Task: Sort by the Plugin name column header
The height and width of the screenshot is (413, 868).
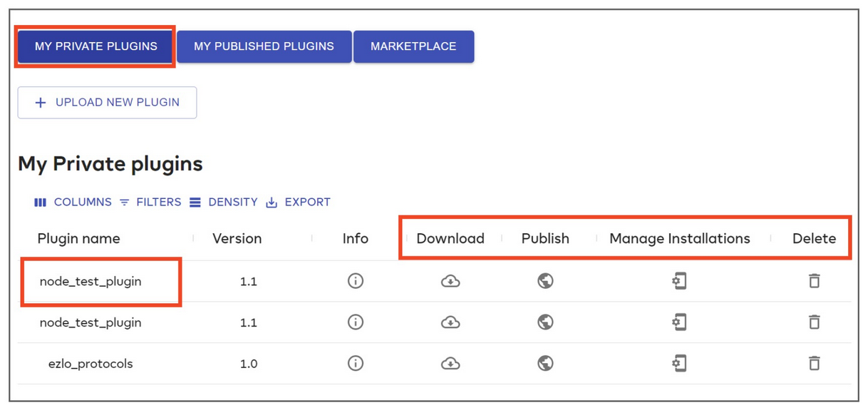Action: (79, 238)
